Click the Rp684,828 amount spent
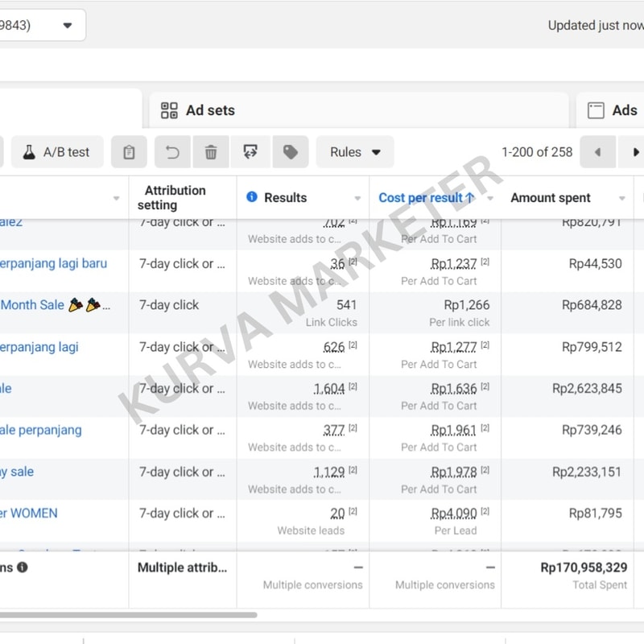Image resolution: width=644 pixels, height=644 pixels. click(x=592, y=305)
